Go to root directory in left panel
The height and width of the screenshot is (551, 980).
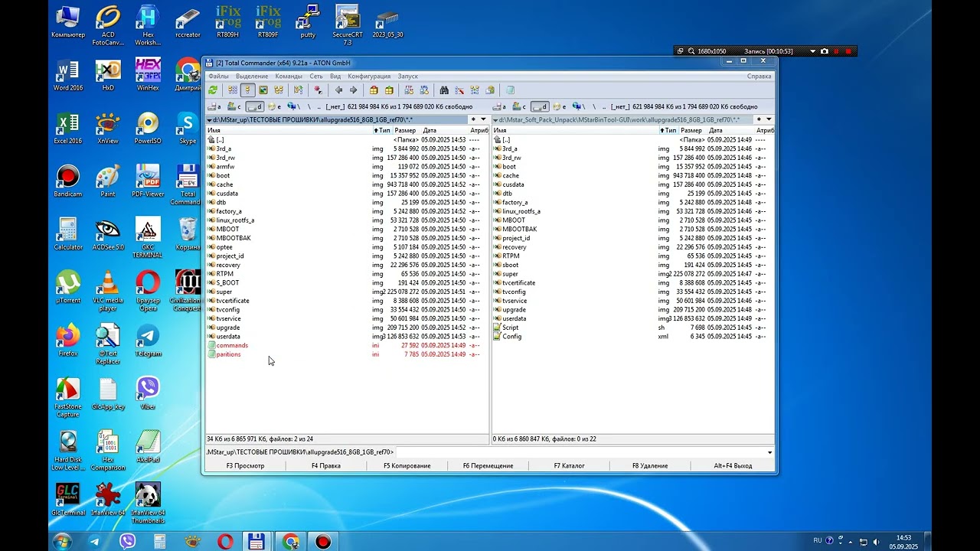click(x=309, y=107)
